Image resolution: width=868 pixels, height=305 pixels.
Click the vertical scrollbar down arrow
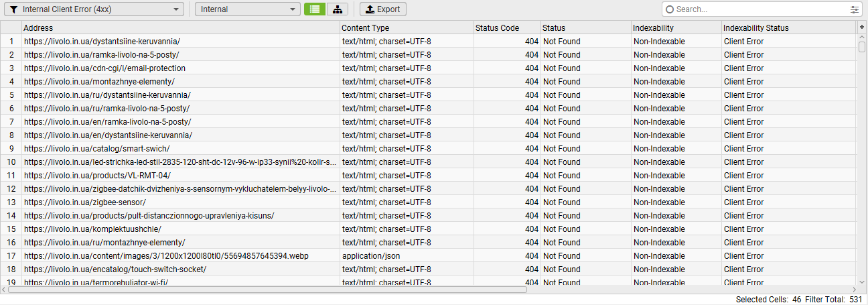pos(862,282)
